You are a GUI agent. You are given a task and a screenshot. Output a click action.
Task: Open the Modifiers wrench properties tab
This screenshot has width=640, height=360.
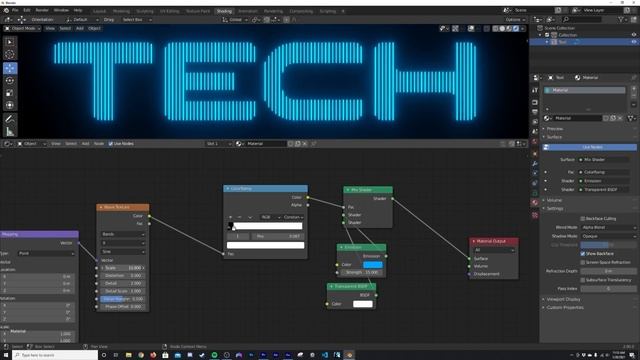(x=535, y=164)
